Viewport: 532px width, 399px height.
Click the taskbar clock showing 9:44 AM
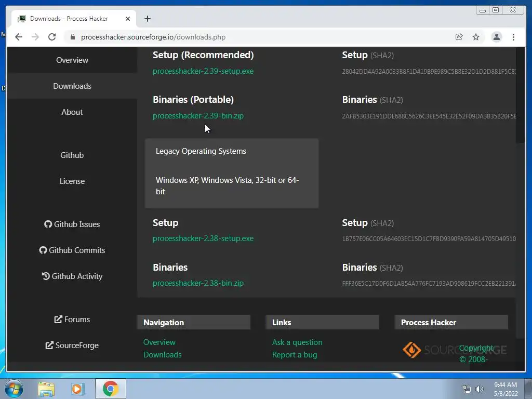point(506,389)
